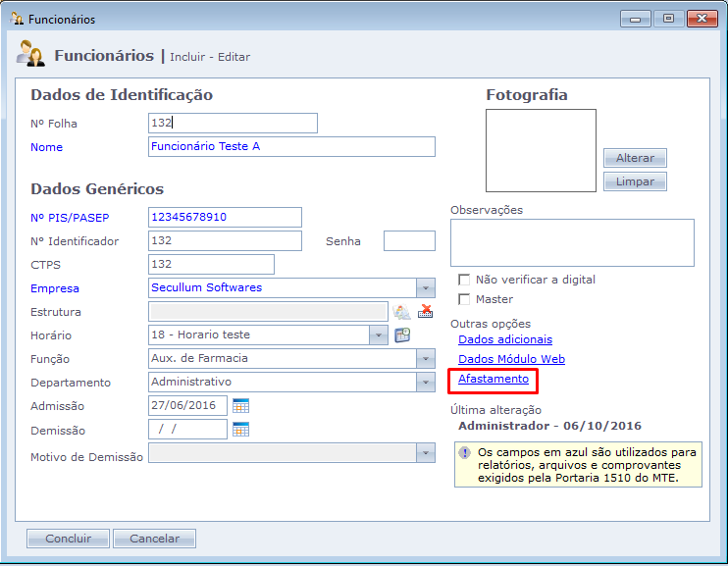Screen dimensions: 728x566
Task: Open the Admissão calendar picker
Action: pos(241,406)
